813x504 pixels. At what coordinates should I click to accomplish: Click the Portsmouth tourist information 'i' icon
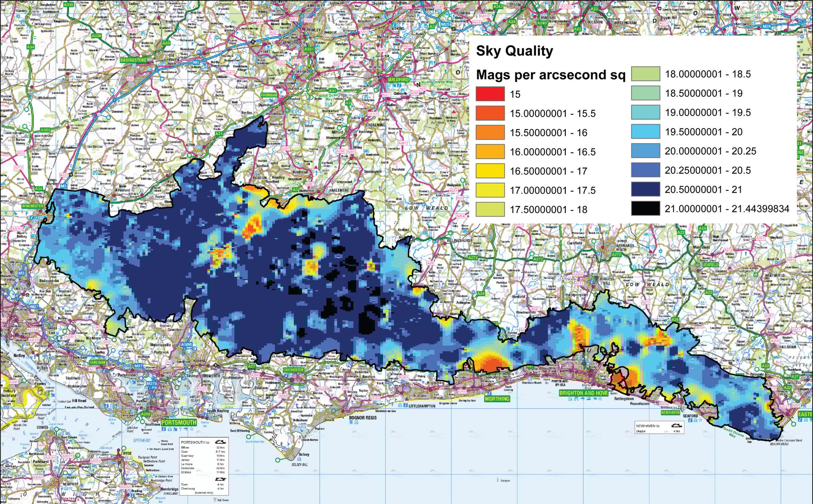point(163,429)
